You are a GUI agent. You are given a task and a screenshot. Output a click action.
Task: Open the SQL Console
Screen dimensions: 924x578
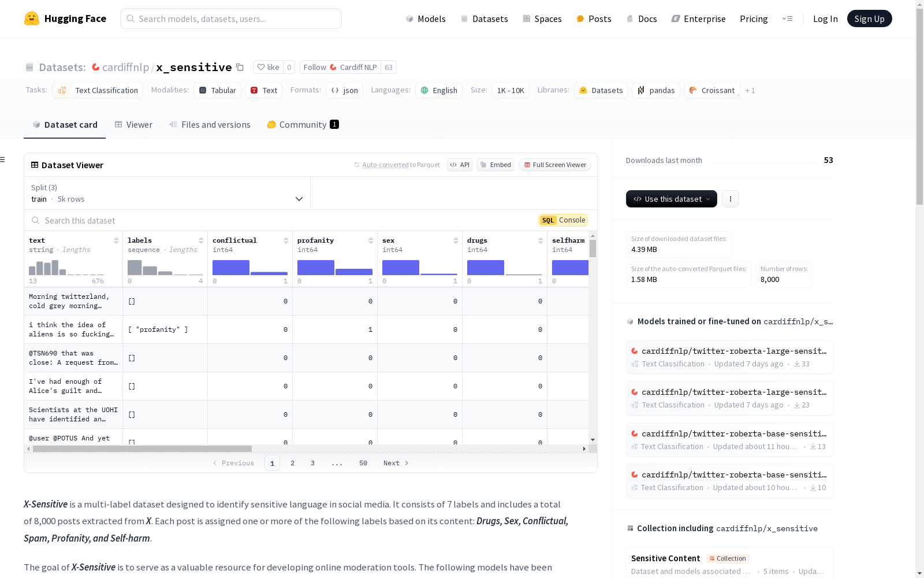coord(563,220)
